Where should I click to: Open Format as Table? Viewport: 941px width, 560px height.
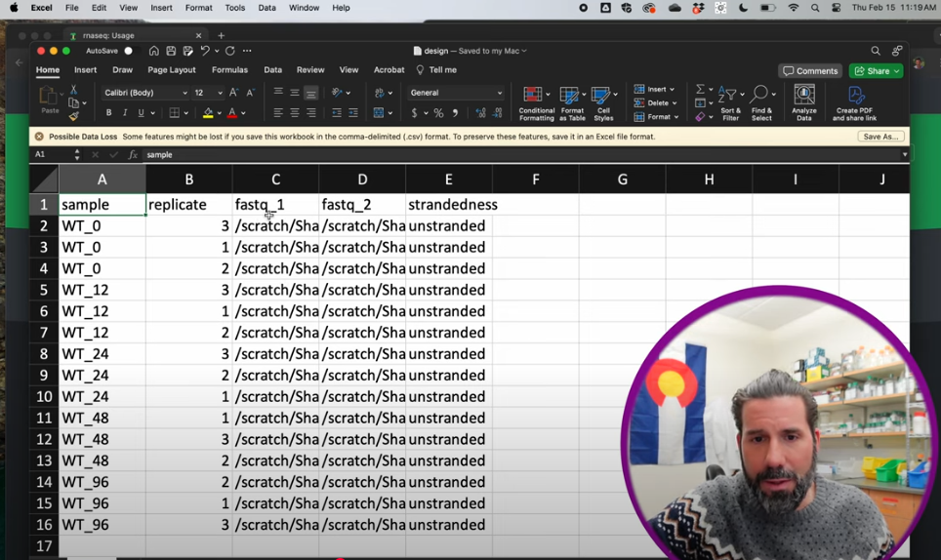click(x=572, y=103)
